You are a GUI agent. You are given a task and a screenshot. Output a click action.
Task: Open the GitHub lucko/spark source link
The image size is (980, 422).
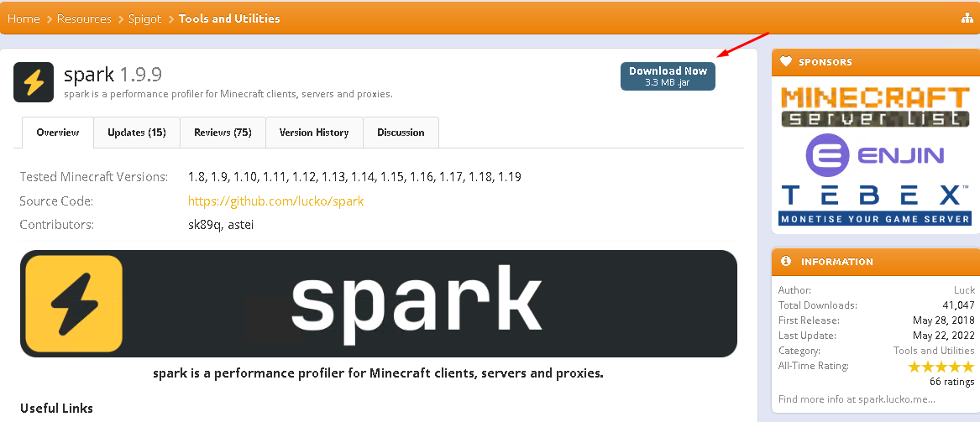click(x=275, y=201)
